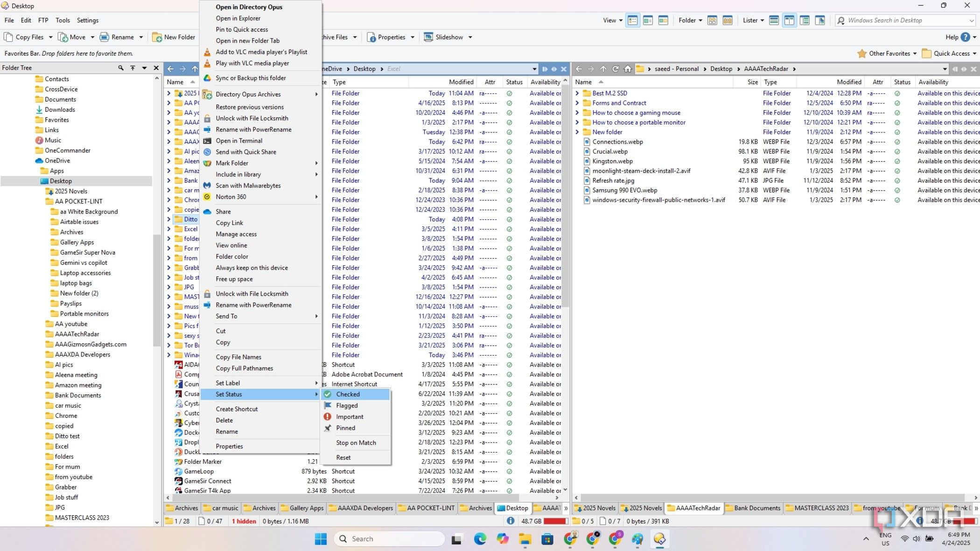Open the Set Label submenu
Image resolution: width=980 pixels, height=551 pixels.
pos(261,383)
